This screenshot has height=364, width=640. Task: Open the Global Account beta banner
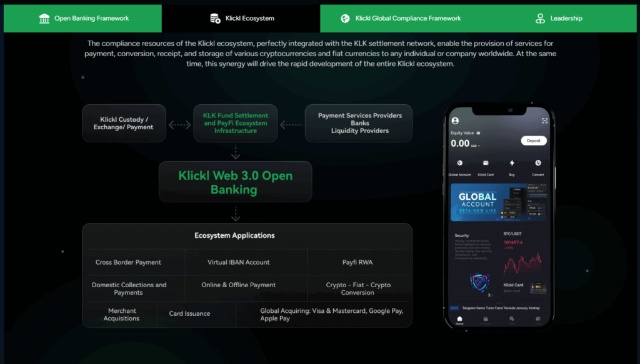pos(499,202)
